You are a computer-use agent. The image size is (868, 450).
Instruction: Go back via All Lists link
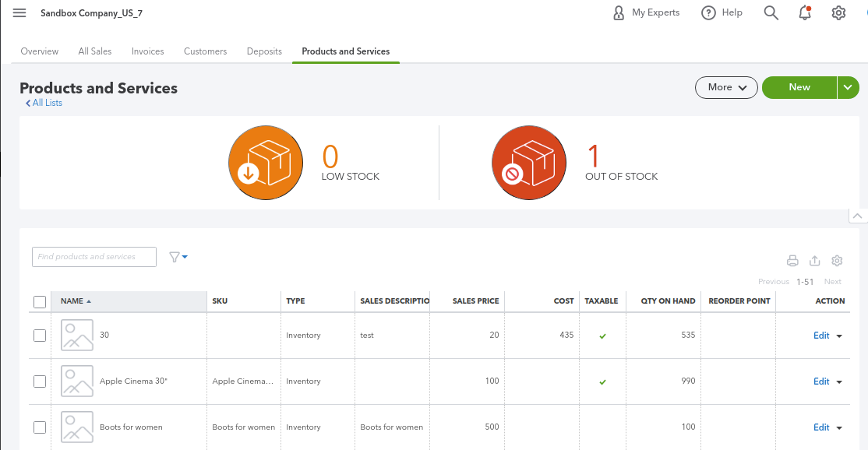(x=44, y=103)
